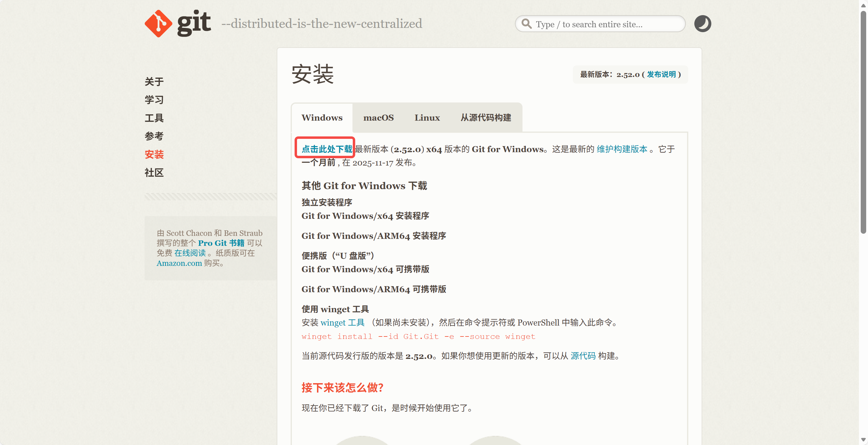Open the 从源代码构建 tab
868x445 pixels.
tap(486, 118)
